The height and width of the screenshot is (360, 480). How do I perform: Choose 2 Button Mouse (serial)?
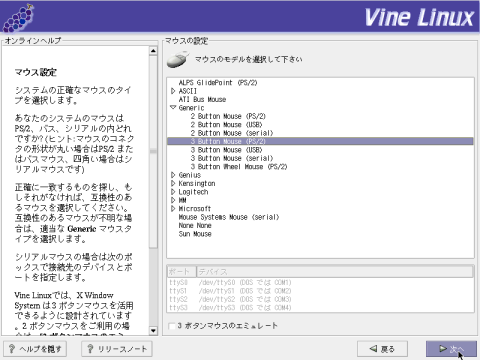coord(232,133)
